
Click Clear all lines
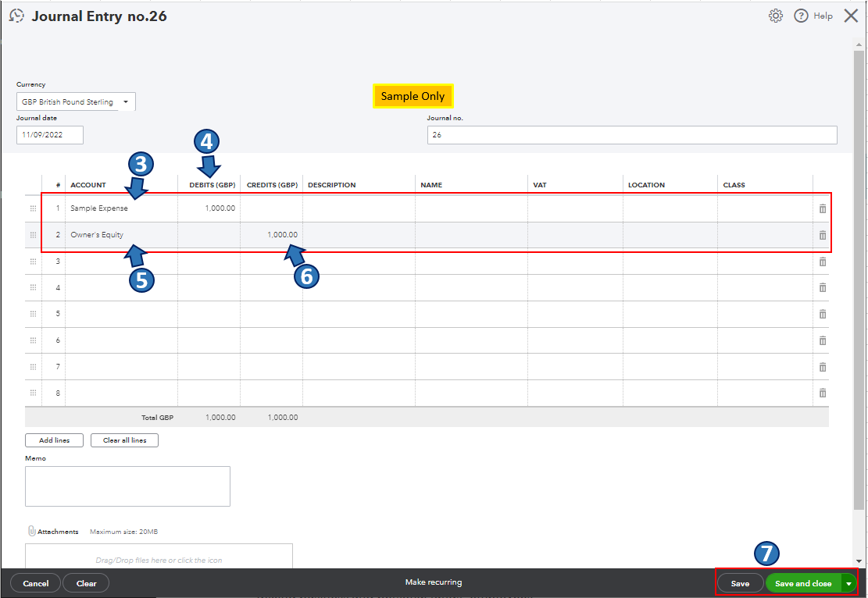point(124,440)
